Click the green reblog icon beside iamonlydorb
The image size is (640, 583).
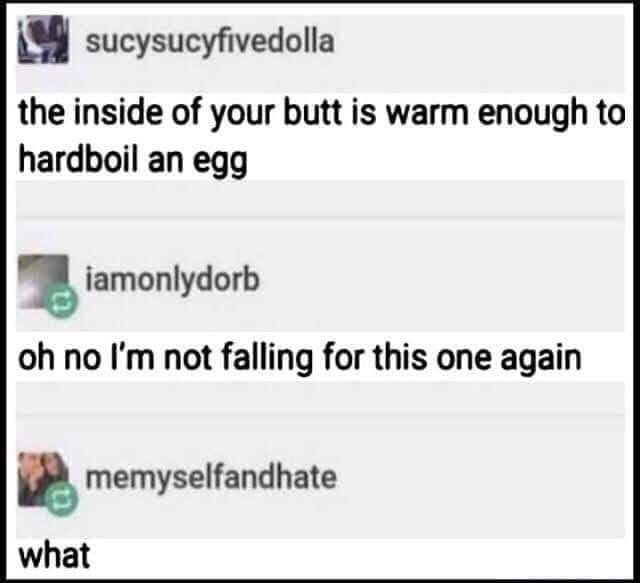[x=61, y=301]
